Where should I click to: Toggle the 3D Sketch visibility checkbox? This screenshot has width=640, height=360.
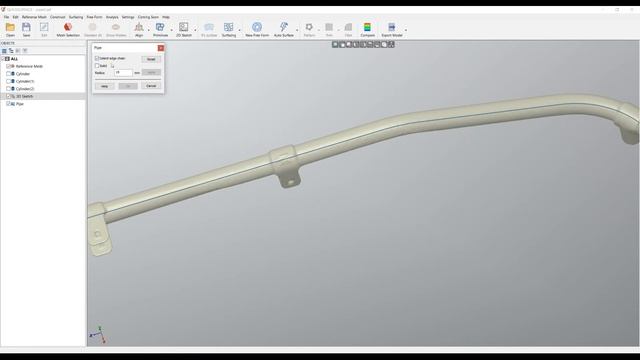[8, 96]
